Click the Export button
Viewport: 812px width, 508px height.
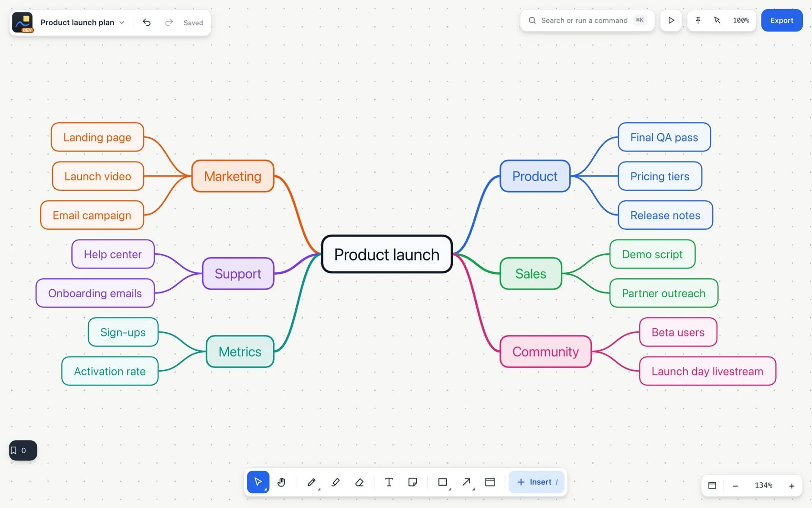pyautogui.click(x=781, y=21)
